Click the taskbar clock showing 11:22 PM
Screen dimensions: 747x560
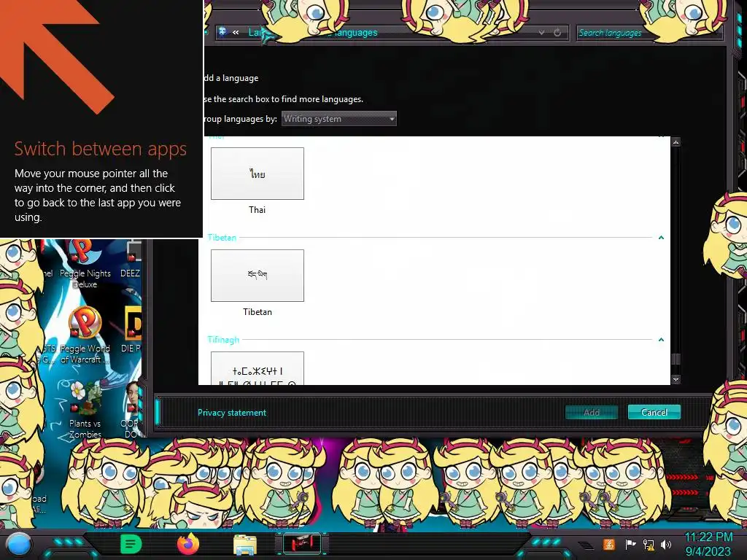(x=708, y=544)
